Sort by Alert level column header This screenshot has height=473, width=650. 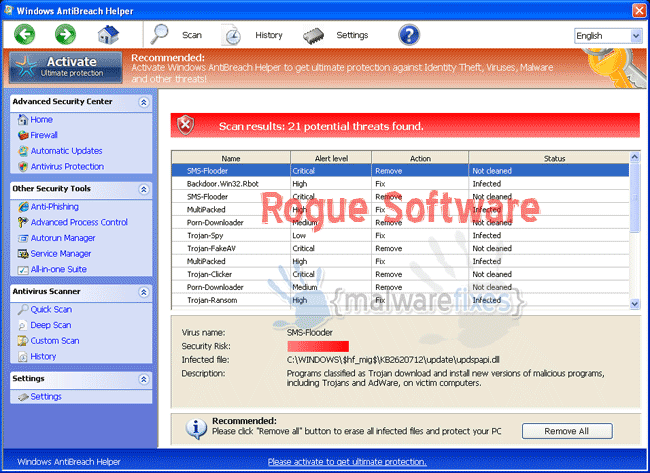[x=331, y=158]
